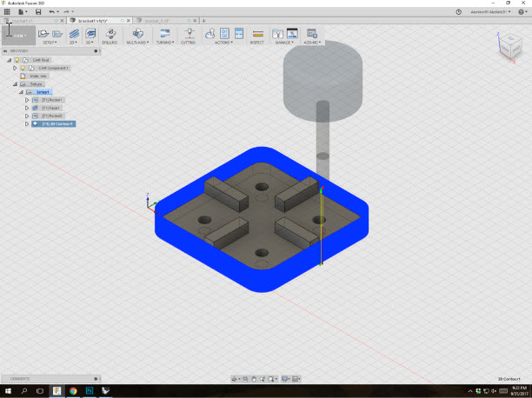Click the Inspect measure icon
This screenshot has width=532, height=398.
click(x=257, y=34)
